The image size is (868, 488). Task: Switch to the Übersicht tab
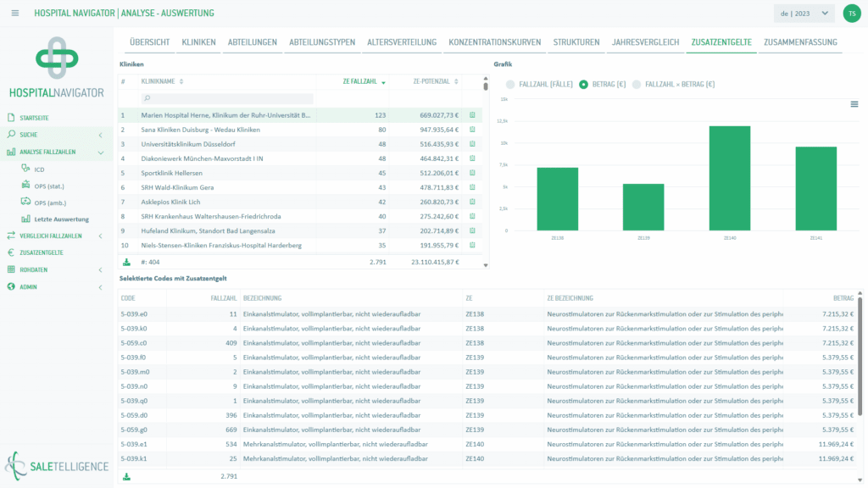click(x=149, y=42)
